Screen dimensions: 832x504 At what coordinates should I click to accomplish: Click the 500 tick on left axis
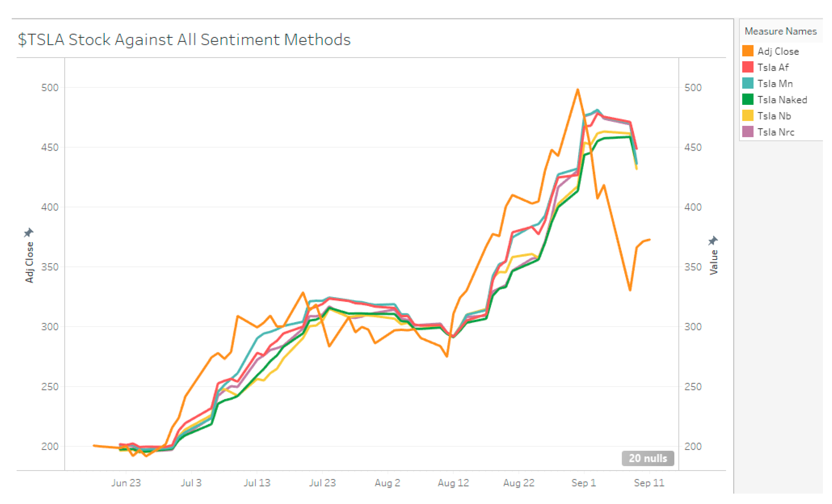tap(50, 88)
